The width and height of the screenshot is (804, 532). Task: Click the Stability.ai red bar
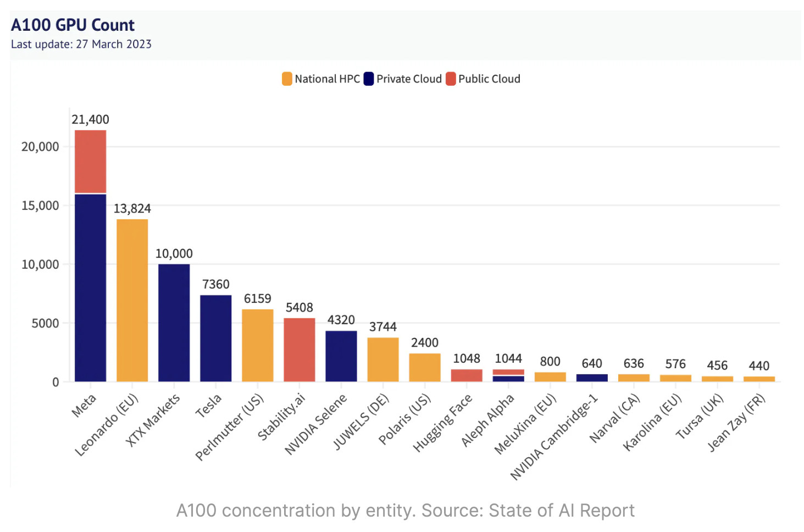pos(300,350)
